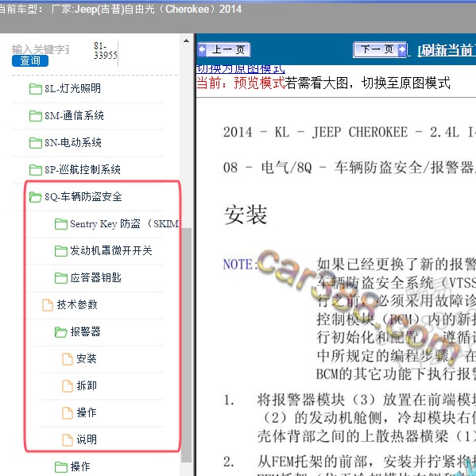Click the 2014 - KL - JEEP CHEROKEE line
Screen dimensions: 476x476
coord(350,132)
